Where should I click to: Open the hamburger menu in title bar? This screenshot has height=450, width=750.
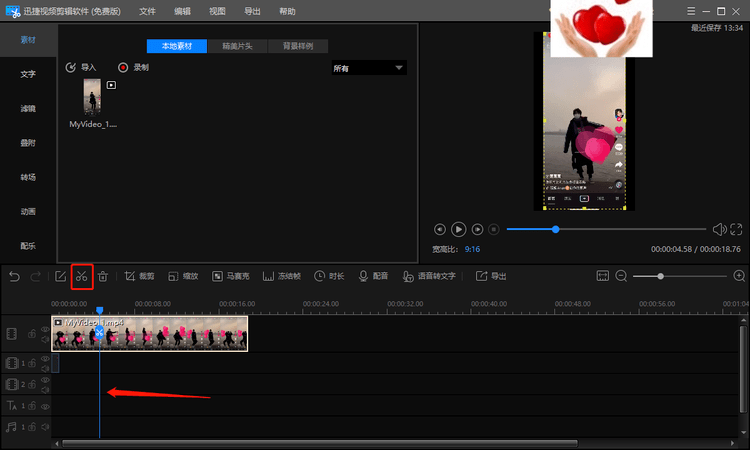[691, 11]
